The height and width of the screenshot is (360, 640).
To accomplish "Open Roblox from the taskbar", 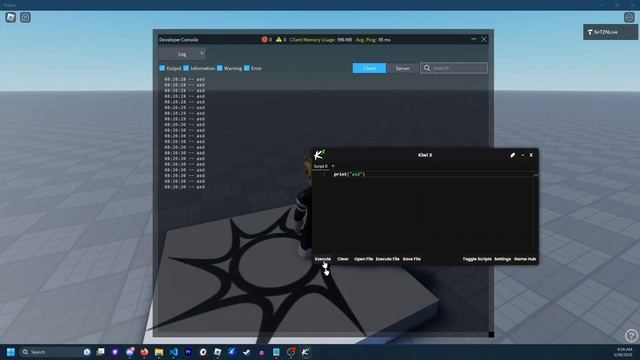I will click(x=218, y=352).
